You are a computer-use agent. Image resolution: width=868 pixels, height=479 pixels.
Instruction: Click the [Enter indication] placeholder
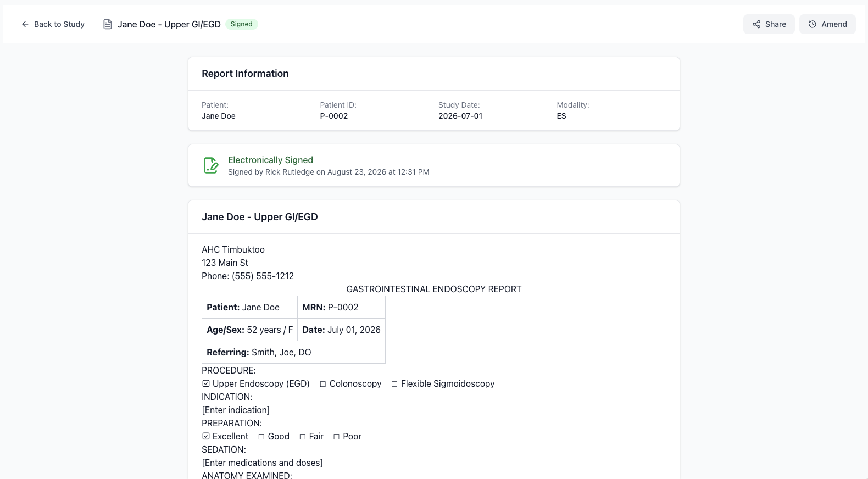236,410
